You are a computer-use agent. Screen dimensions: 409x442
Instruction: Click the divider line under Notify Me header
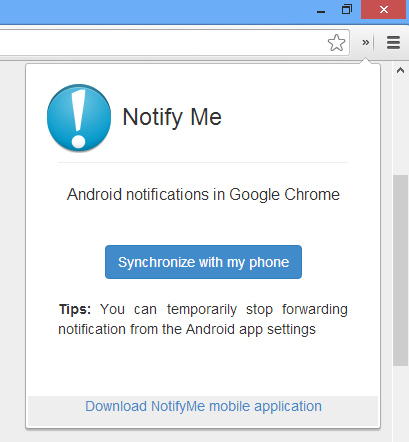click(203, 163)
